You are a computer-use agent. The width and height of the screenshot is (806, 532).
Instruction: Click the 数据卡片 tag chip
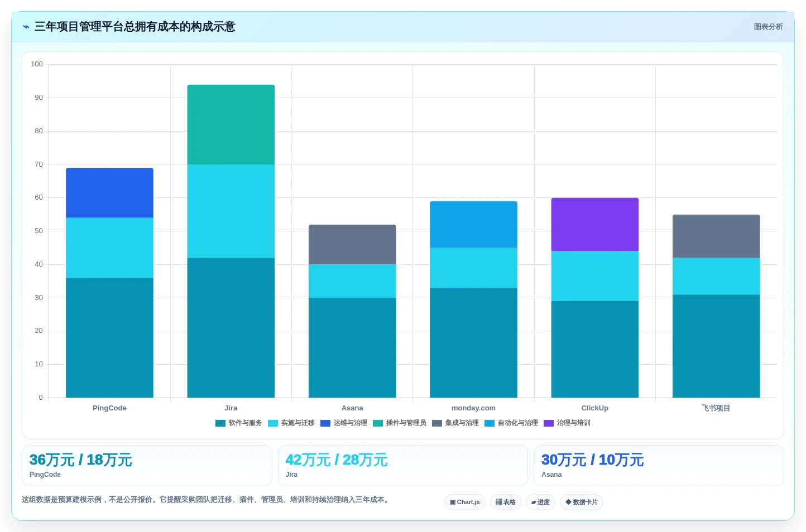tap(582, 502)
